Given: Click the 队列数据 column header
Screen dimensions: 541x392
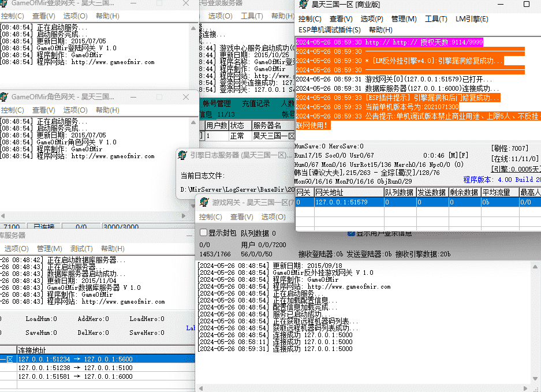Looking at the screenshot, I should (400, 193).
